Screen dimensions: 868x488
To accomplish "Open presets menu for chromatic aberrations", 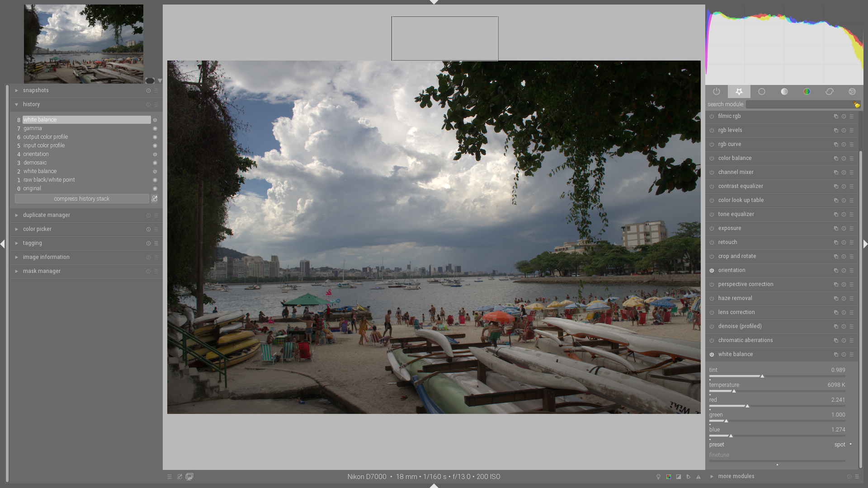I will pyautogui.click(x=852, y=341).
